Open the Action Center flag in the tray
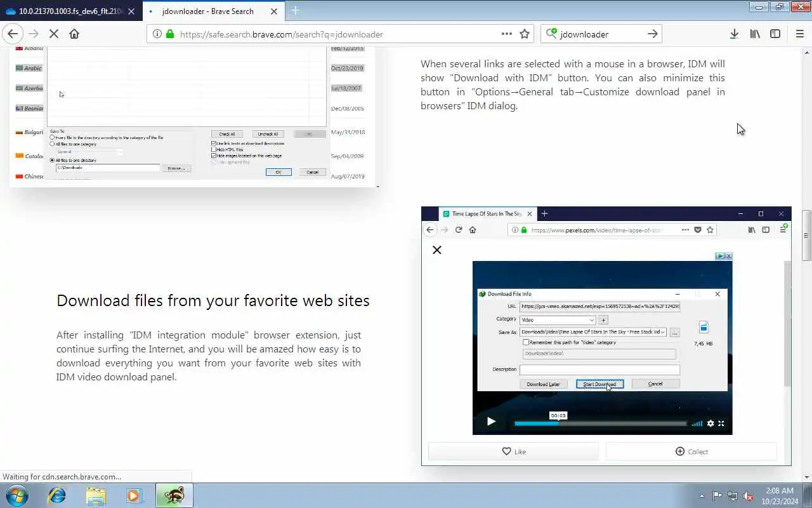 [x=717, y=496]
